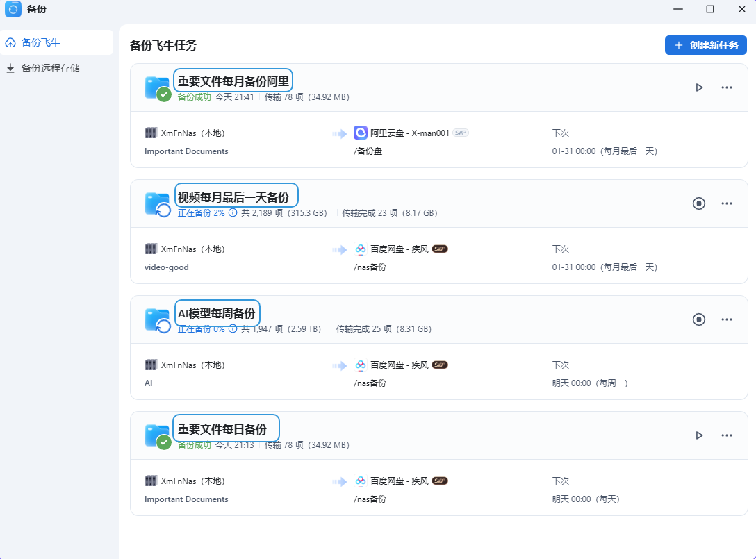756x559 pixels.
Task: Start the 重要文件每月备份阿里 task with play icon
Action: pos(699,87)
